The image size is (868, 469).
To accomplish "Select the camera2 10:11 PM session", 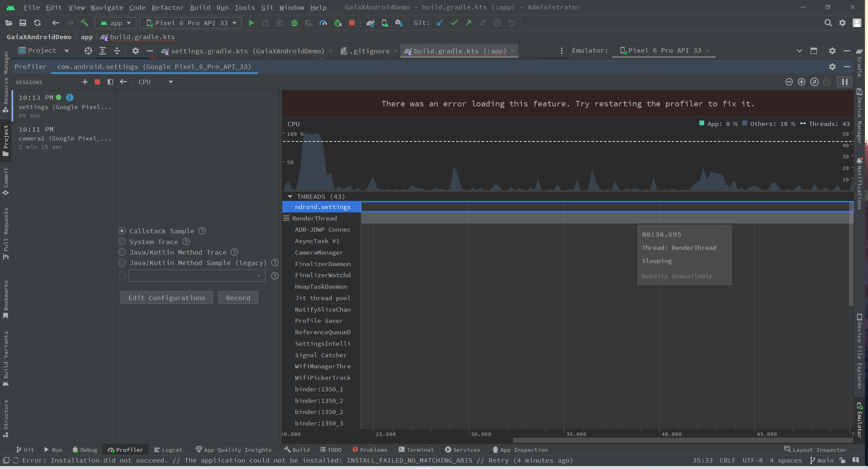I will click(x=64, y=138).
